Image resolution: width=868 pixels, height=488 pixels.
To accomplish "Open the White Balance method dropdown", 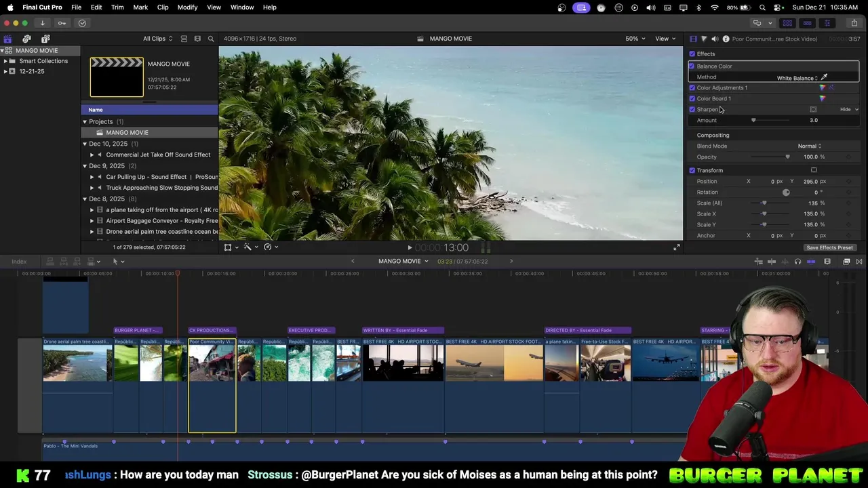I will (x=797, y=78).
